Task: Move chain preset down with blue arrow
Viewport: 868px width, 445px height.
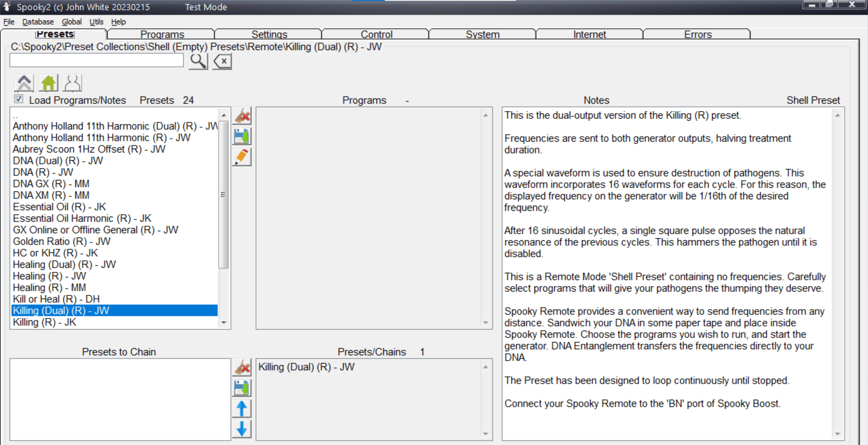Action: [242, 429]
